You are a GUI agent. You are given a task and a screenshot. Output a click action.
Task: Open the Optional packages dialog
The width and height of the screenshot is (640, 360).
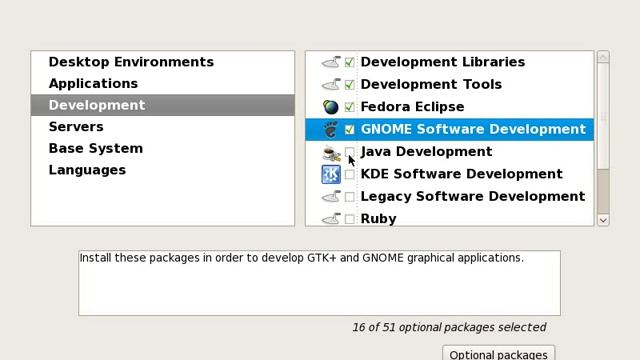pos(498,354)
